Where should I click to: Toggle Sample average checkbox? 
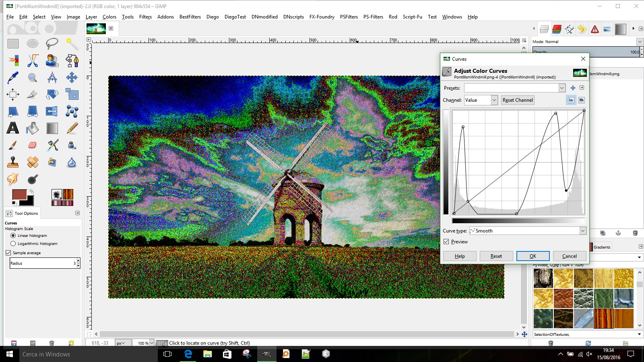point(8,253)
